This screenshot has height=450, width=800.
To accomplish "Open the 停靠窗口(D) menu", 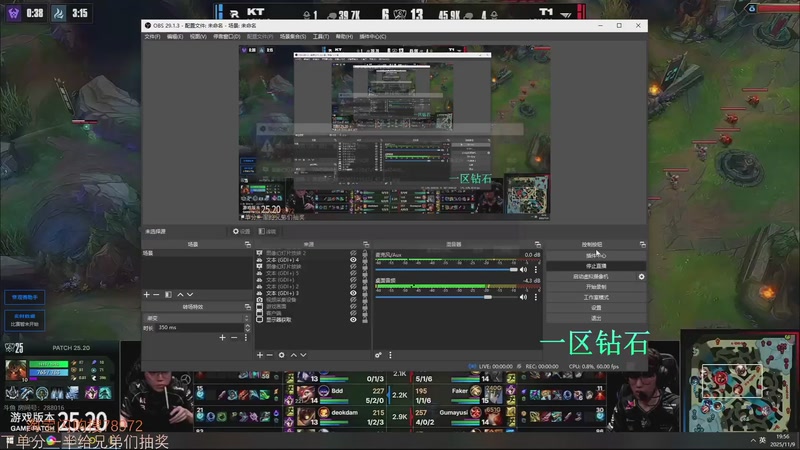I will 227,37.
